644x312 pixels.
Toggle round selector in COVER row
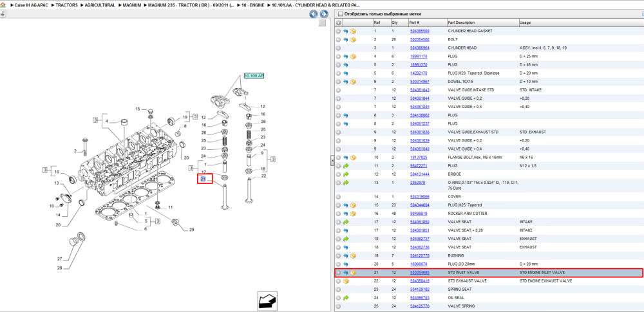[x=339, y=197]
